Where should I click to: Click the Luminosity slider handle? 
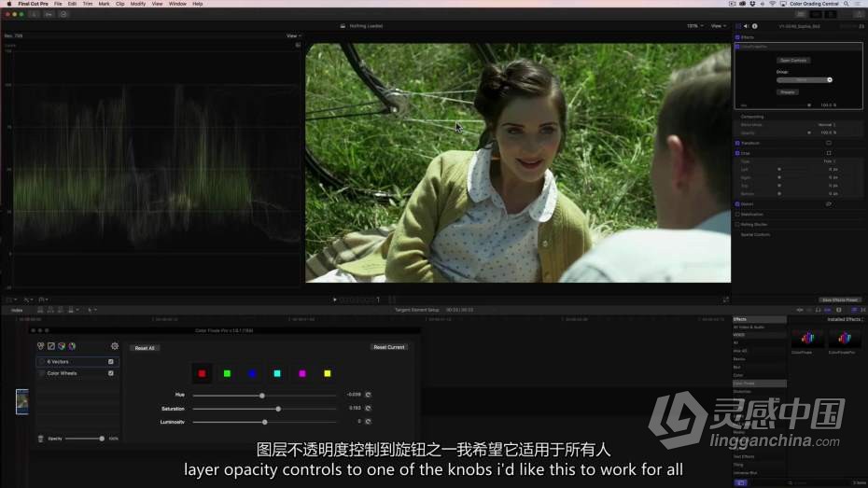265,422
